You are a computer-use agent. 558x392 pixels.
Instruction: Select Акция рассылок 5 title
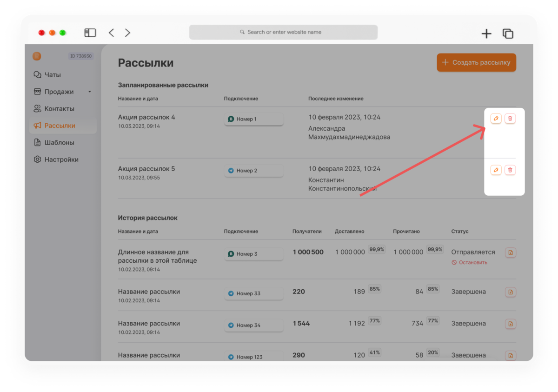tap(146, 169)
